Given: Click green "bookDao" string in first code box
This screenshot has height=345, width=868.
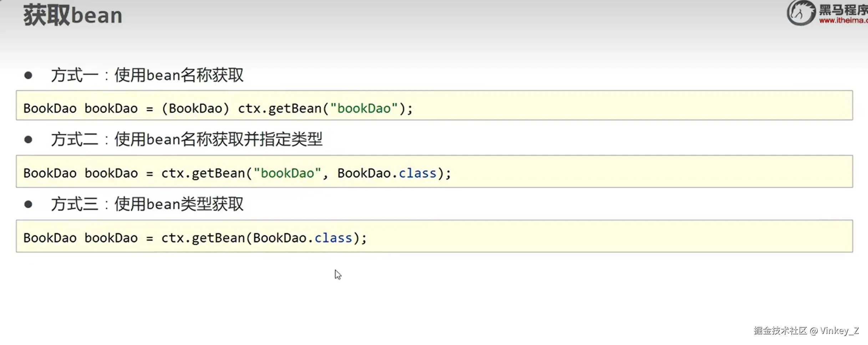Looking at the screenshot, I should point(364,108).
